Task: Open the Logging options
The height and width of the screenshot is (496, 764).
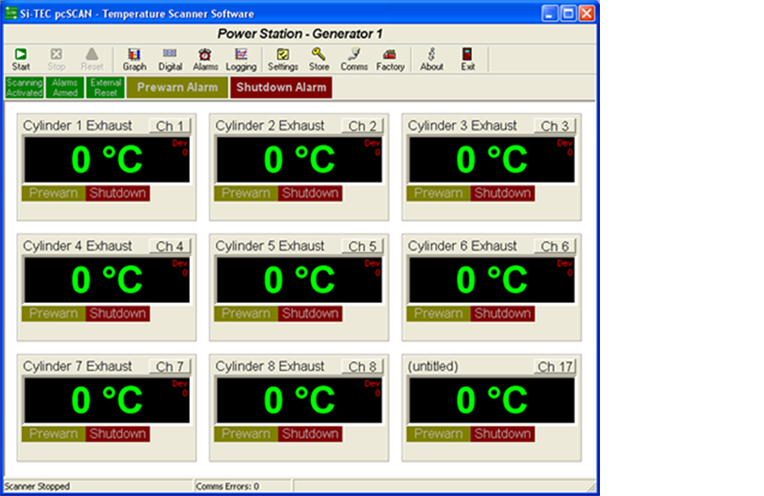Action: pyautogui.click(x=241, y=59)
